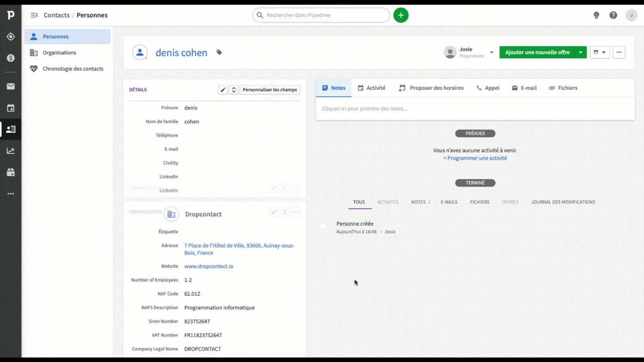Open the layout view switcher dropdown

(600, 52)
